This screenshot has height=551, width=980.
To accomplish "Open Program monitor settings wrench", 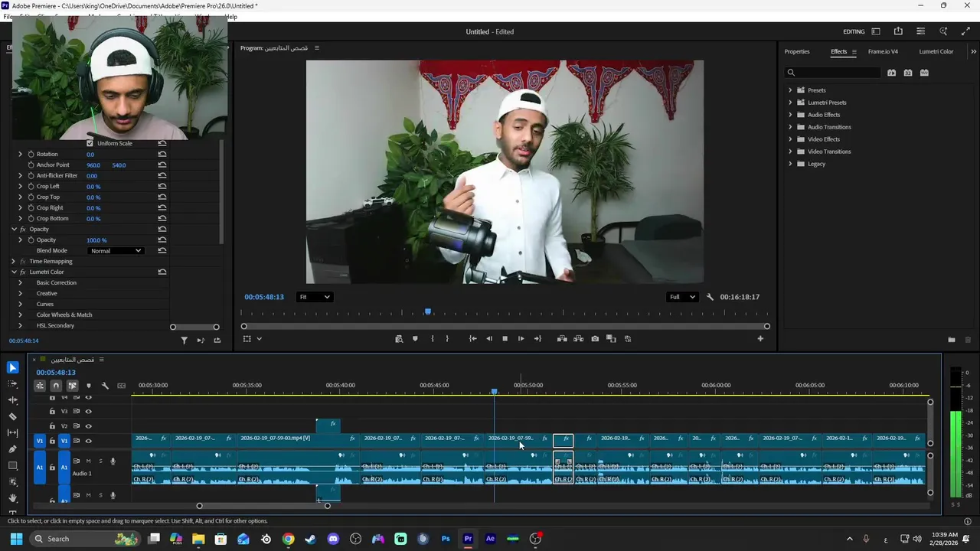I will click(710, 297).
